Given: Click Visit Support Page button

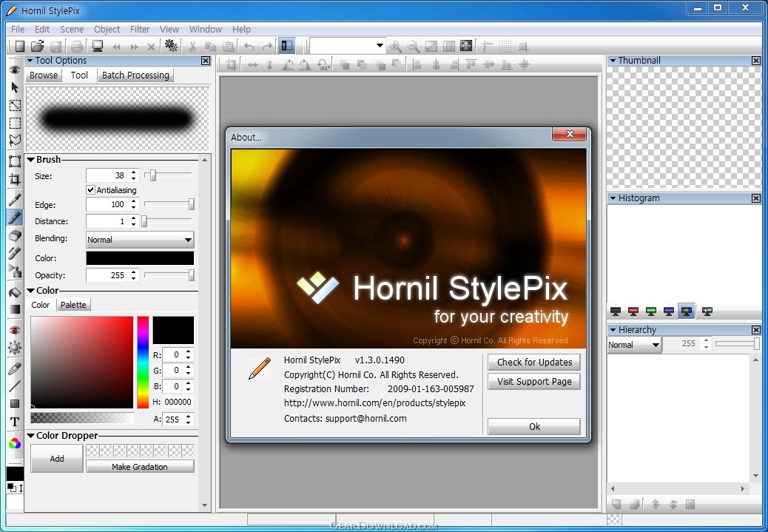Looking at the screenshot, I should tap(534, 382).
